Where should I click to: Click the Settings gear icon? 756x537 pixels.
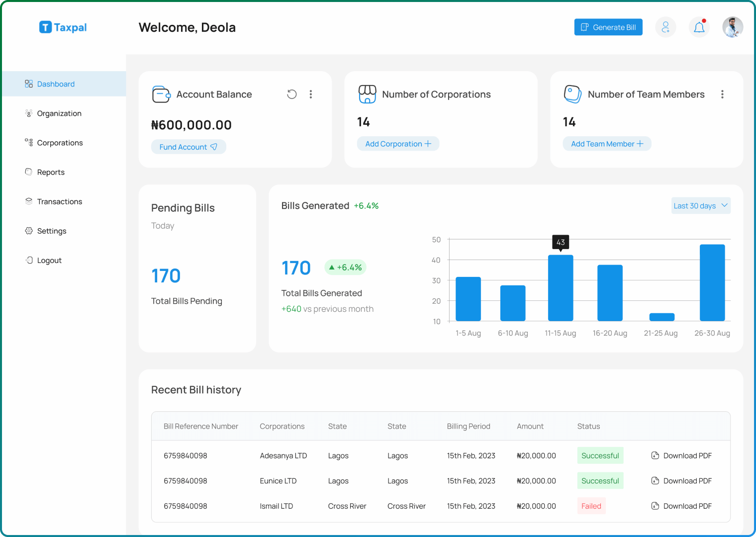29,231
